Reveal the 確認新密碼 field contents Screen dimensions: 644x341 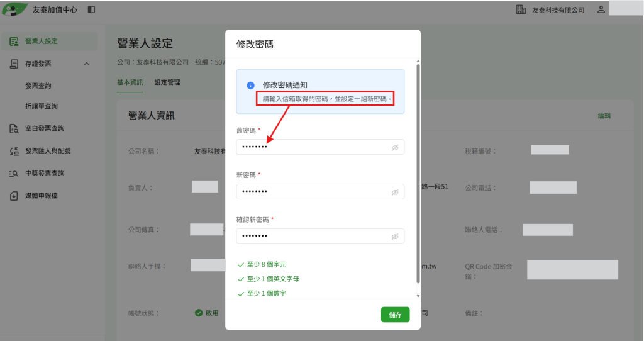[x=395, y=236]
